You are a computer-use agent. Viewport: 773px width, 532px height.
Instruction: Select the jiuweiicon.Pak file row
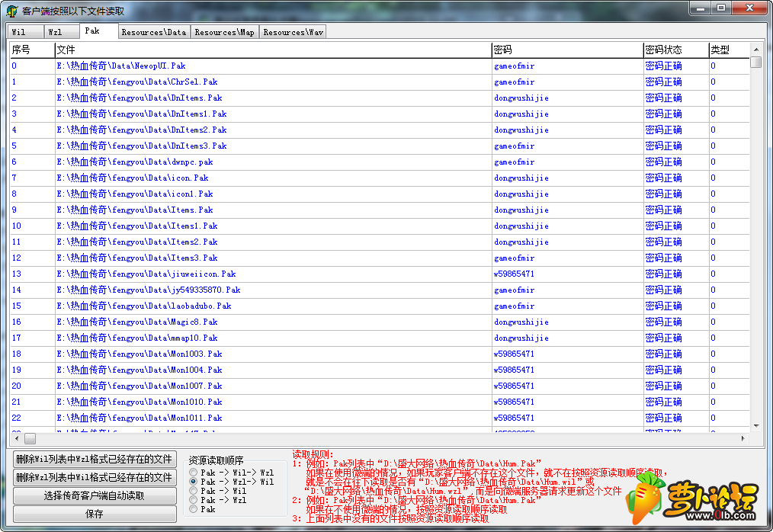point(380,274)
